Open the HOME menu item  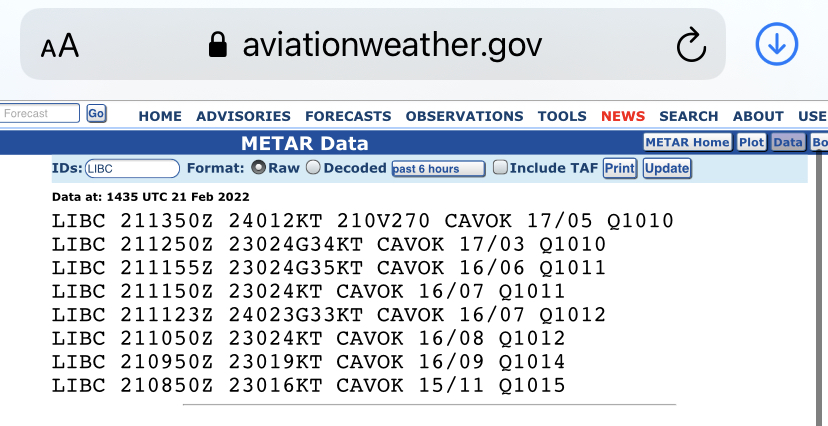160,116
